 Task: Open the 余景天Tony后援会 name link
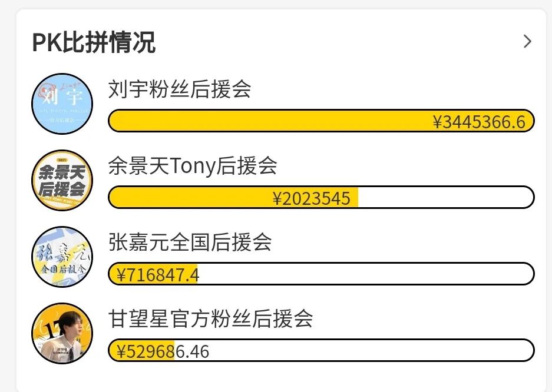coord(193,167)
